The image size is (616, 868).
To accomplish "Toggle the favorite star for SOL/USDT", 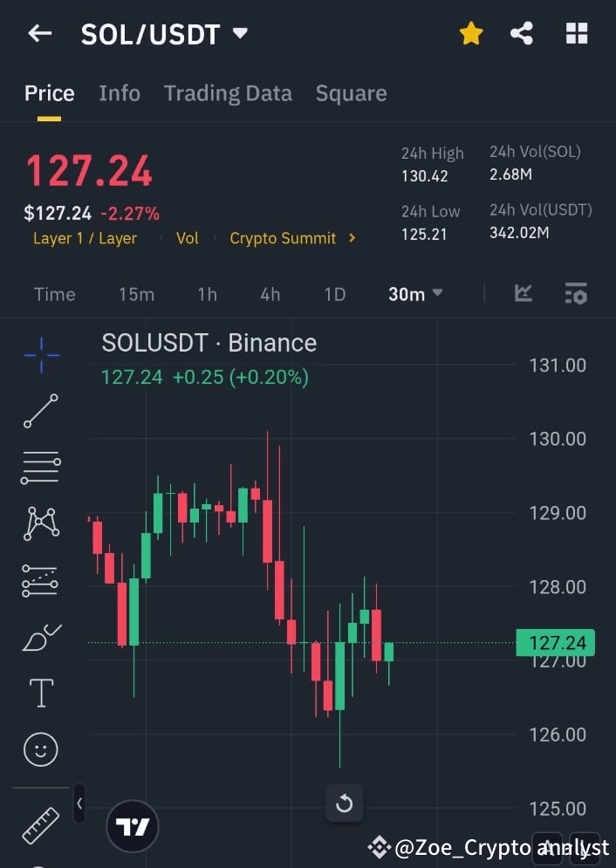I will pyautogui.click(x=471, y=32).
